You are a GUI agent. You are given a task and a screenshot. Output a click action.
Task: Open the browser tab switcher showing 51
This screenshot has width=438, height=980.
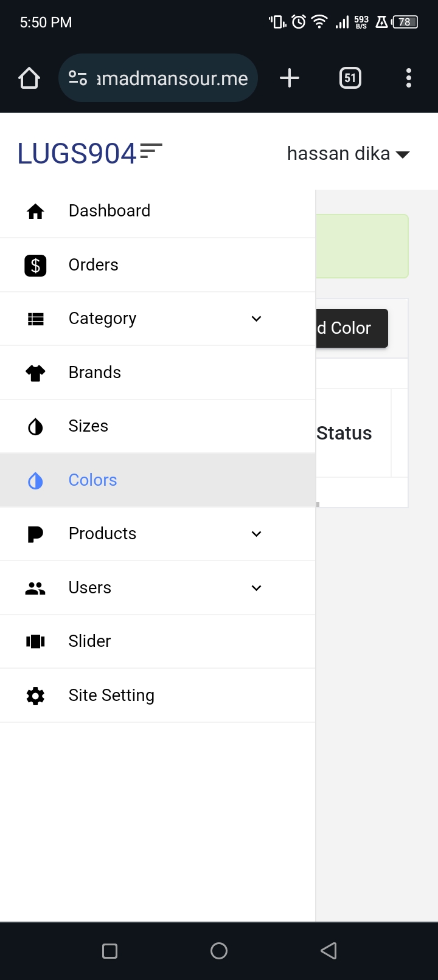[350, 78]
